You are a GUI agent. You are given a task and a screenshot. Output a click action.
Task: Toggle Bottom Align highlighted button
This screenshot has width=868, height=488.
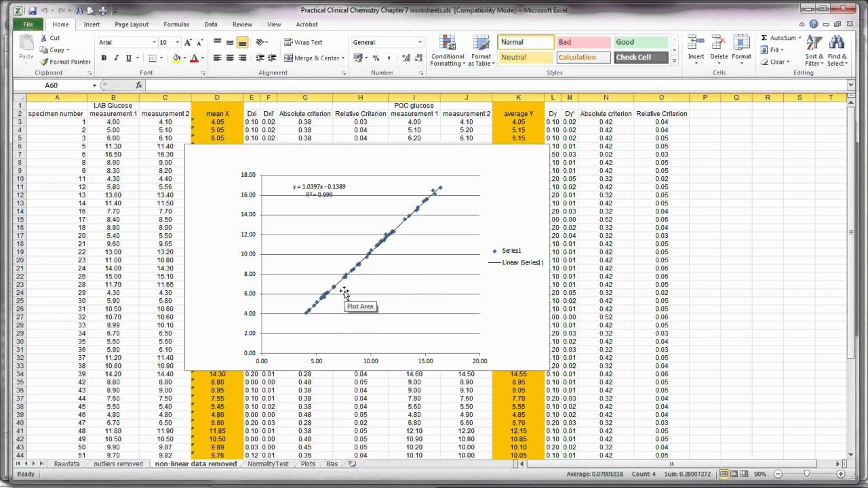(242, 42)
